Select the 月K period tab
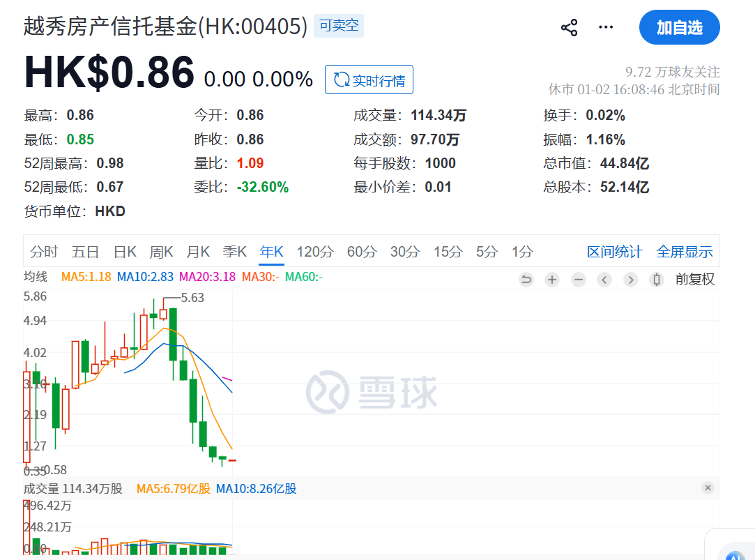 198,252
